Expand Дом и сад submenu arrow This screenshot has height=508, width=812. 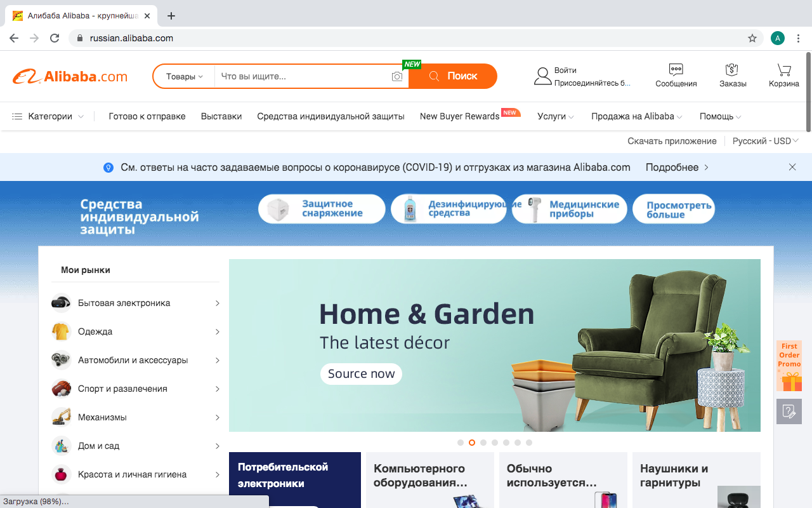217,446
